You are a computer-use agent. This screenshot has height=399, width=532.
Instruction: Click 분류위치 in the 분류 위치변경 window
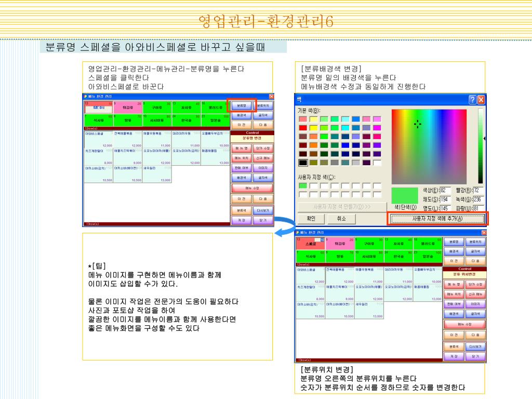coord(475,242)
